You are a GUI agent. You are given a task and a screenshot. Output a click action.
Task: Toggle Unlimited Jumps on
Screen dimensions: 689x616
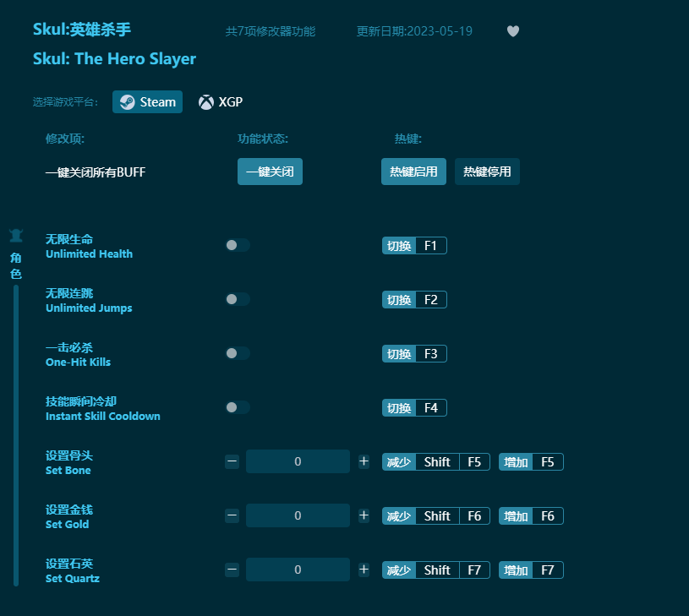point(237,298)
